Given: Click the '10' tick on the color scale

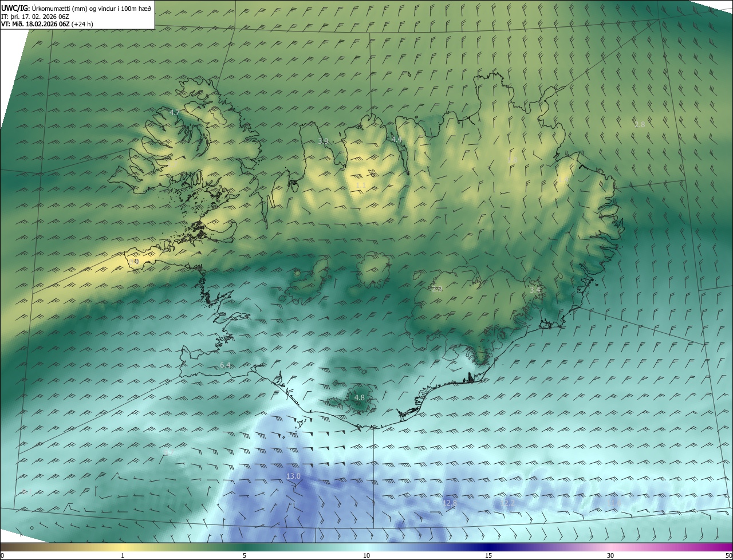Looking at the screenshot, I should point(366,556).
